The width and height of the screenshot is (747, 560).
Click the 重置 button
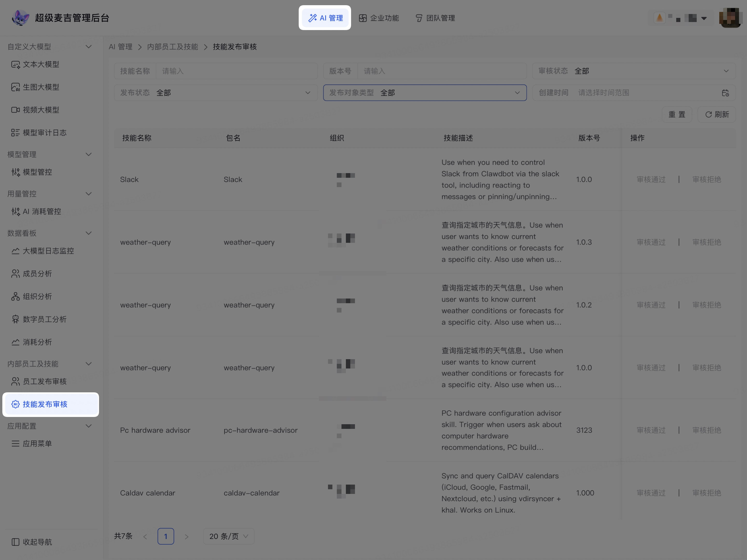click(677, 115)
